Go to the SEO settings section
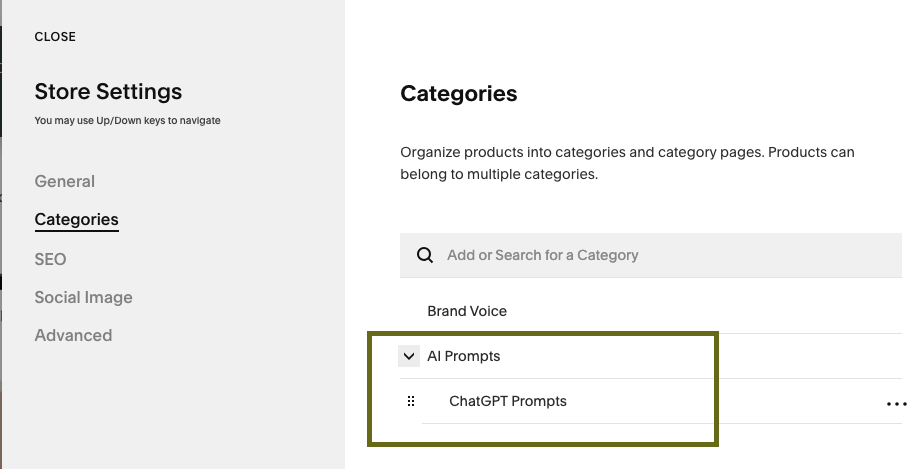The image size is (917, 469). click(50, 259)
